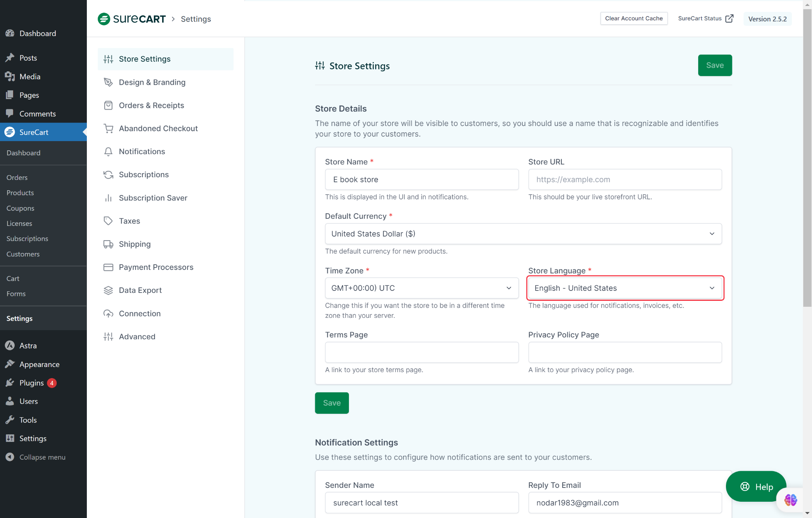Open the Help chat button
812x518 pixels.
pyautogui.click(x=756, y=487)
